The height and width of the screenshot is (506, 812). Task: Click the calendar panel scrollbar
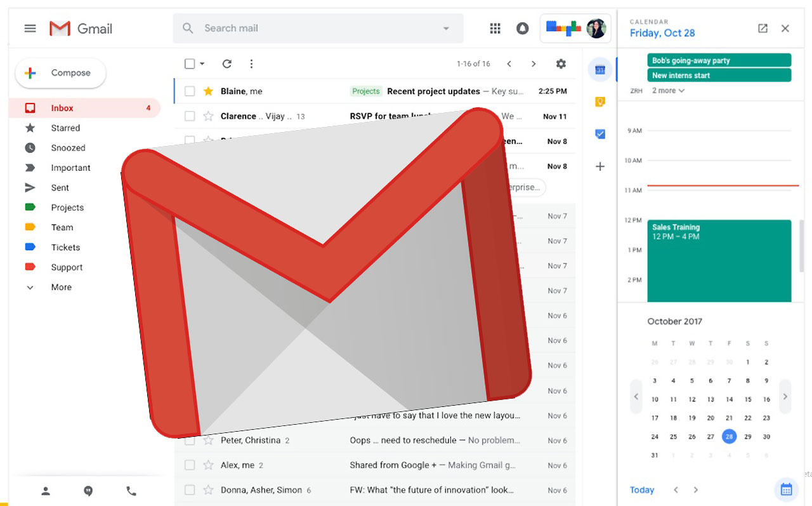click(801, 246)
